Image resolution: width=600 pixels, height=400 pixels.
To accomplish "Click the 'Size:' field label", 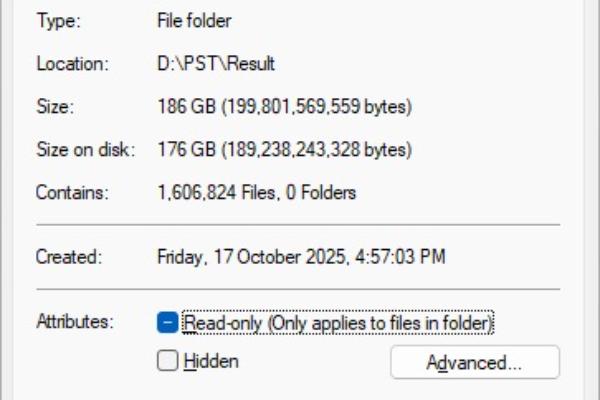I will point(55,106).
